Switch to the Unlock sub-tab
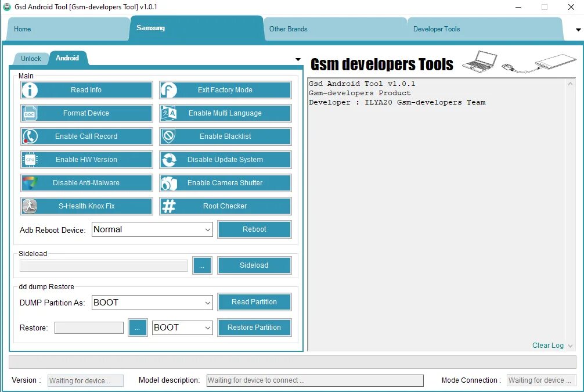 (x=31, y=59)
